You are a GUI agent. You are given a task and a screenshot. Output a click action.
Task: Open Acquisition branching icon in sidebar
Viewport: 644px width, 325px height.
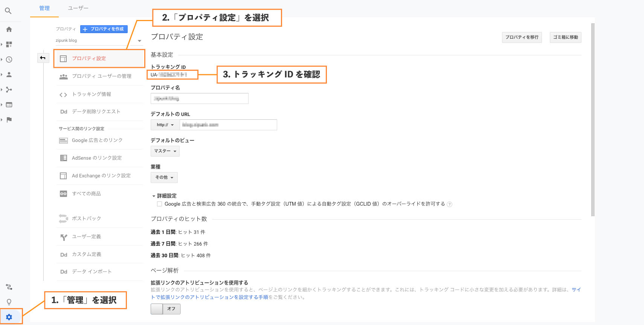click(x=9, y=90)
